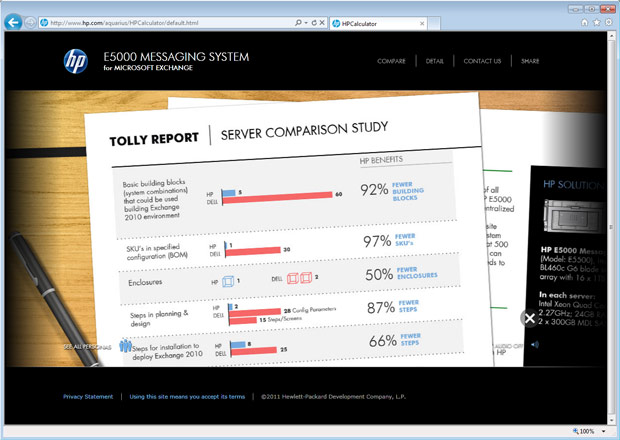Click the 92% fewer building blocks text
Screen dimensions: 620x440
click(x=392, y=191)
